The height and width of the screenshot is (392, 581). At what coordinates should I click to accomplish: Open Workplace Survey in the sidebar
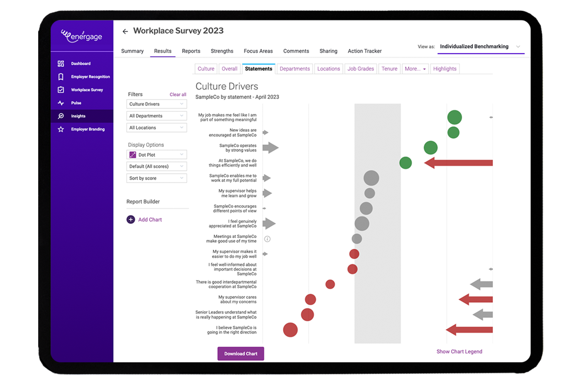pos(61,90)
